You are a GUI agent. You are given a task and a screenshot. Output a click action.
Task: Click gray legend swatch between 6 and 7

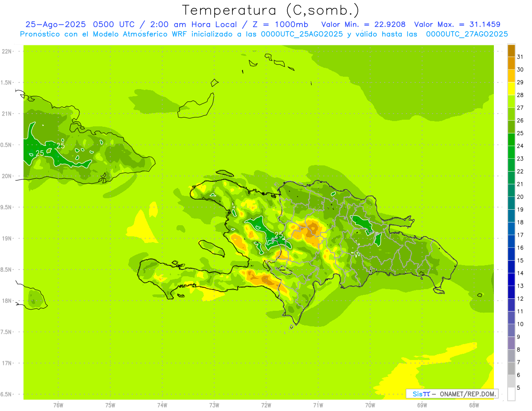coord(511,368)
